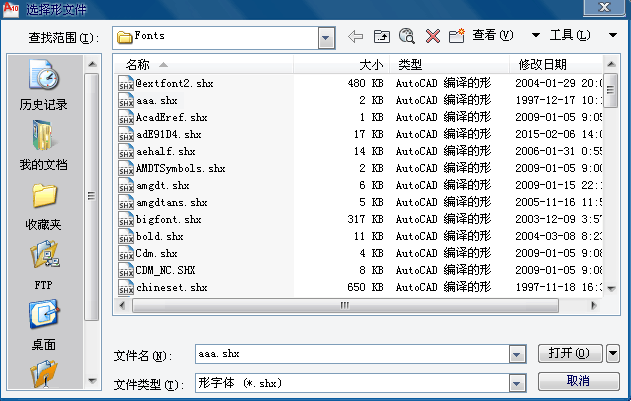631x401 pixels.
Task: Go to 桌面 desktop shortcut
Action: pos(43,325)
